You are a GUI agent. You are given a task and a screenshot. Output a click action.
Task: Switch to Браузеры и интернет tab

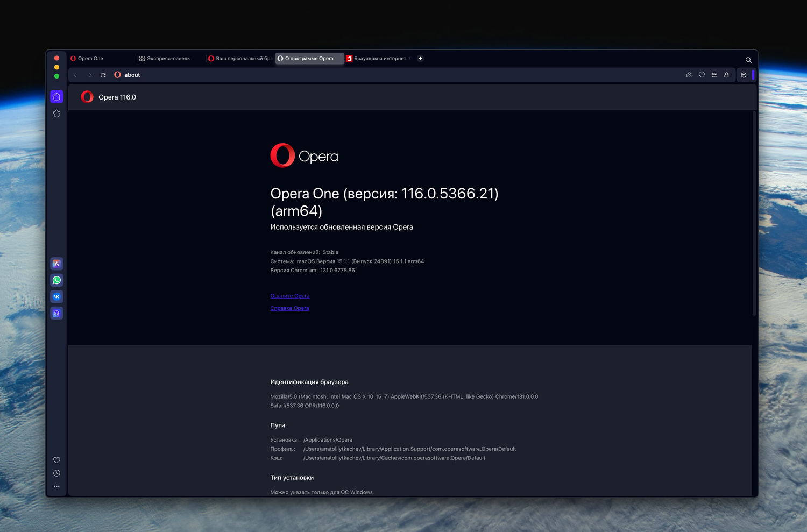(378, 59)
